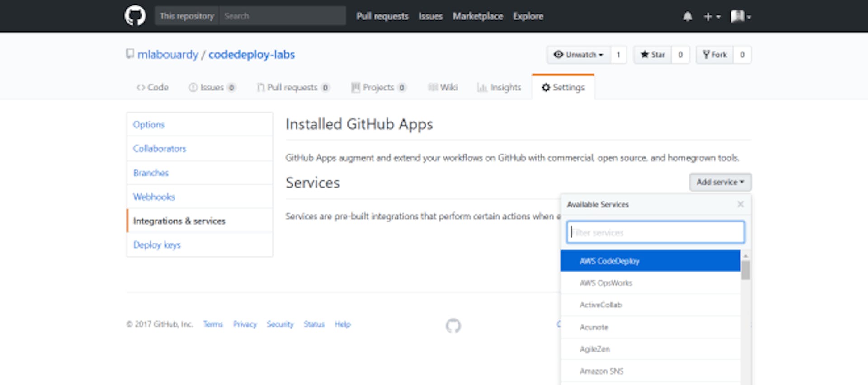Viewport: 868px width, 385px height.
Task: Click This repository search scope label
Action: [187, 16]
